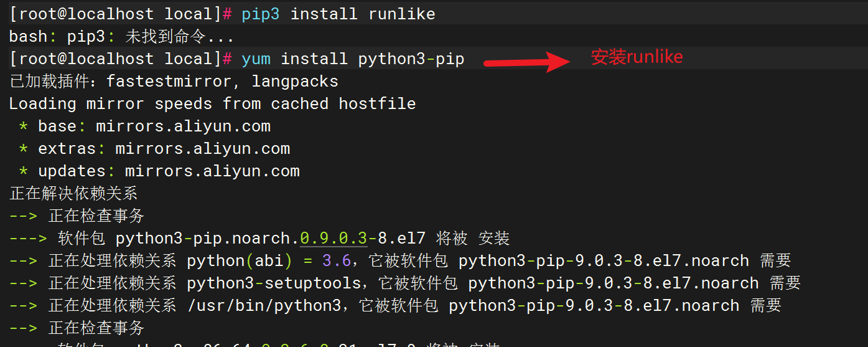868x347 pixels.
Task: Click the 'python(abi) = 3.6' dependency line
Action: (x=400, y=261)
